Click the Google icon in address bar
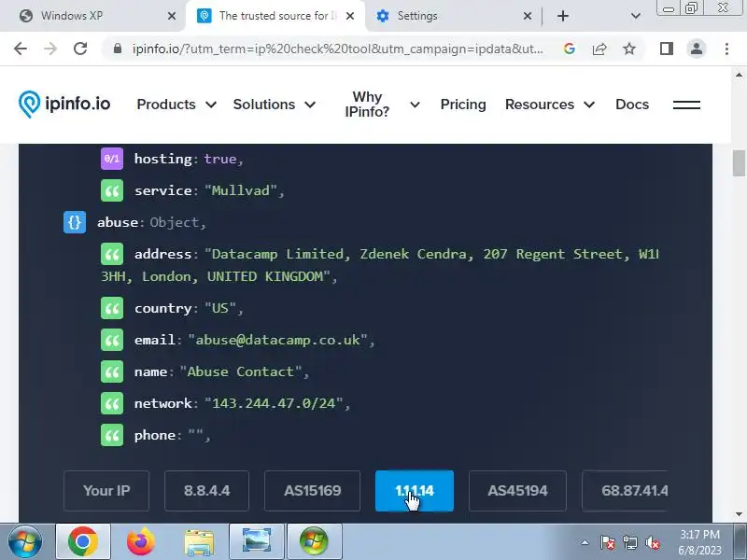The height and width of the screenshot is (560, 747). (x=570, y=49)
